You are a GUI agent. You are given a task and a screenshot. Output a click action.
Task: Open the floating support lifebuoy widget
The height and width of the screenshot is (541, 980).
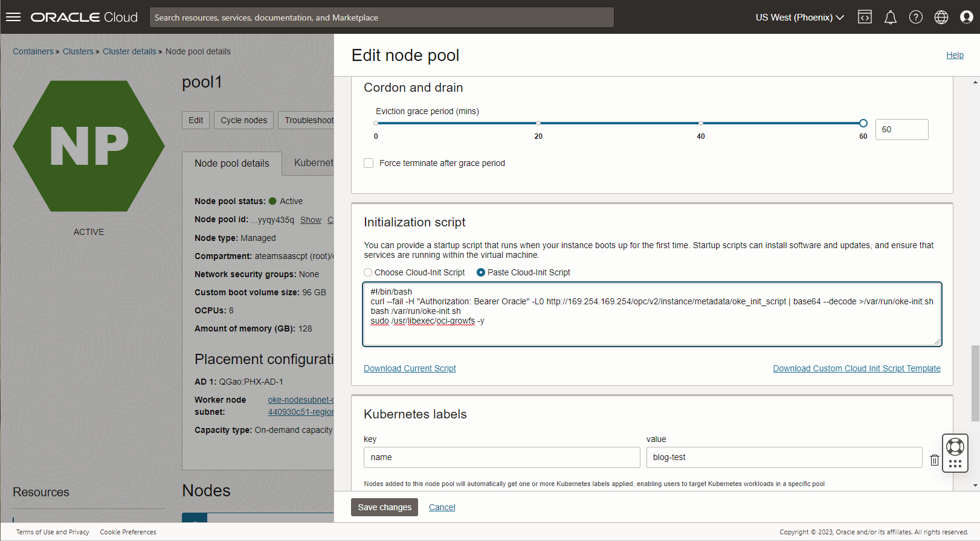955,453
